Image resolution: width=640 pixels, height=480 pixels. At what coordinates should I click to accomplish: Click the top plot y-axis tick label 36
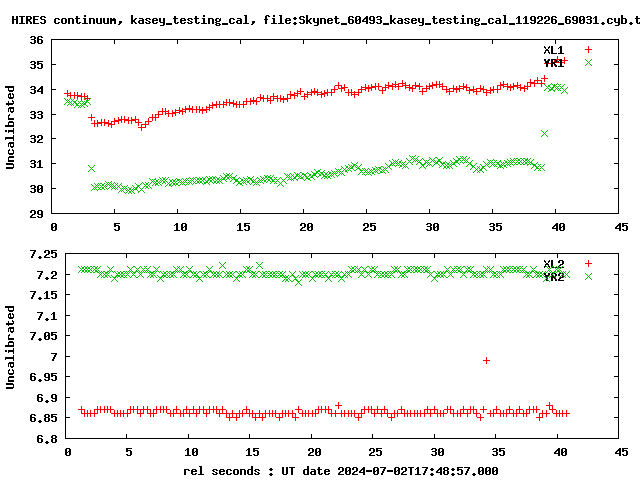36,40
